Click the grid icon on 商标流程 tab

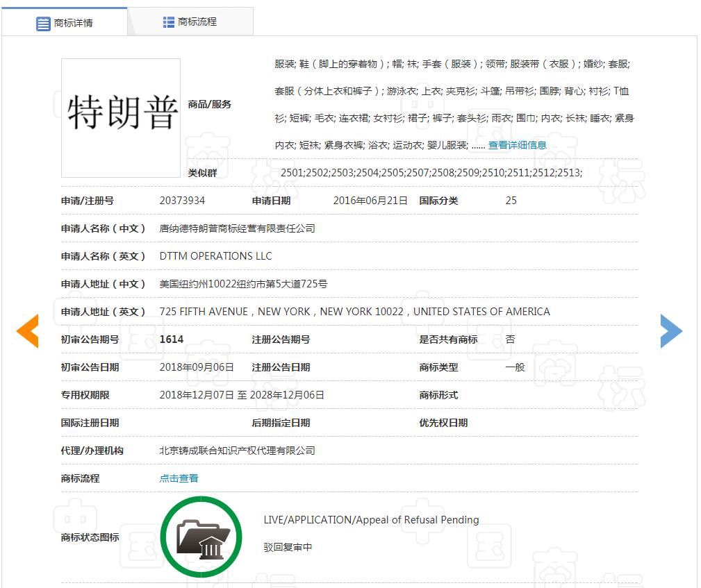pos(169,22)
